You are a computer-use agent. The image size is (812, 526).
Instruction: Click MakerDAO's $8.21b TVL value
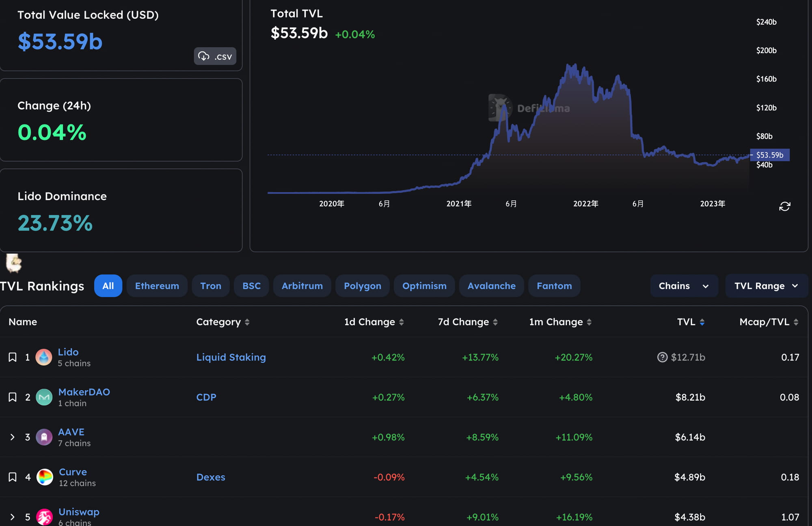point(690,397)
